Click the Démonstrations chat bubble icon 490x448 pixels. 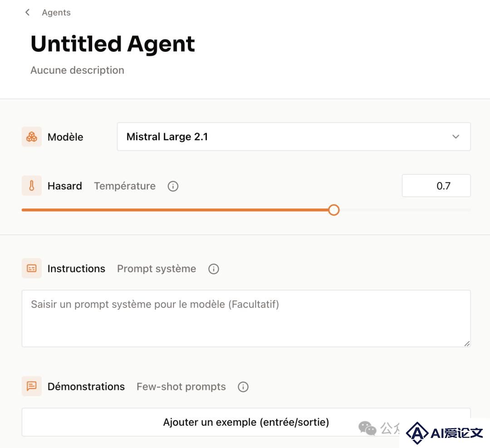click(32, 386)
